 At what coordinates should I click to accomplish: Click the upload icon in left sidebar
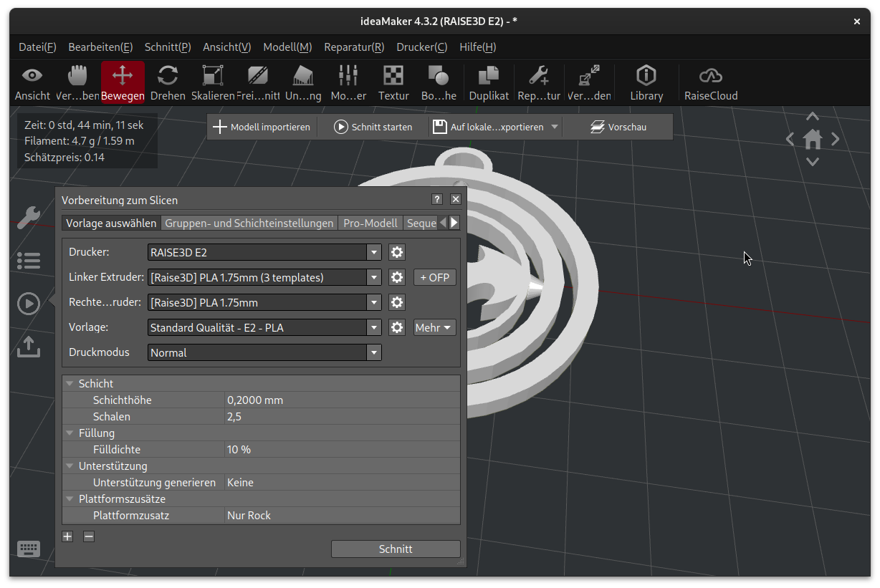point(29,347)
